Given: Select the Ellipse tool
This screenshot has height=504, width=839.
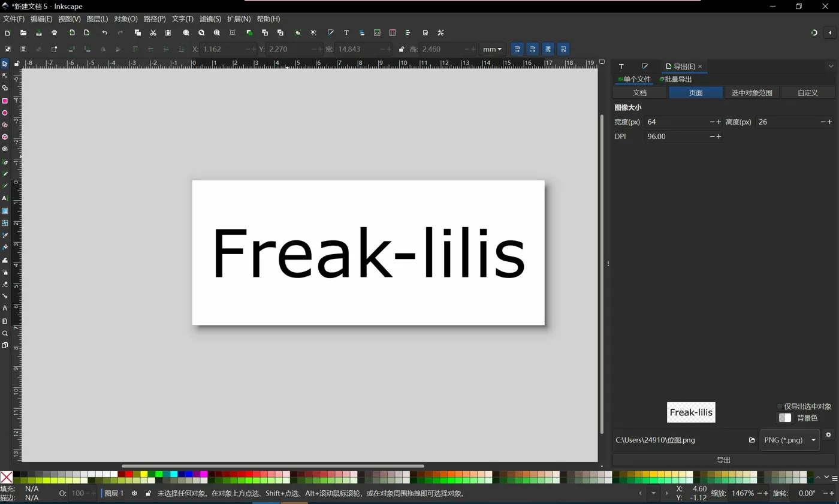Looking at the screenshot, I should pos(5,113).
